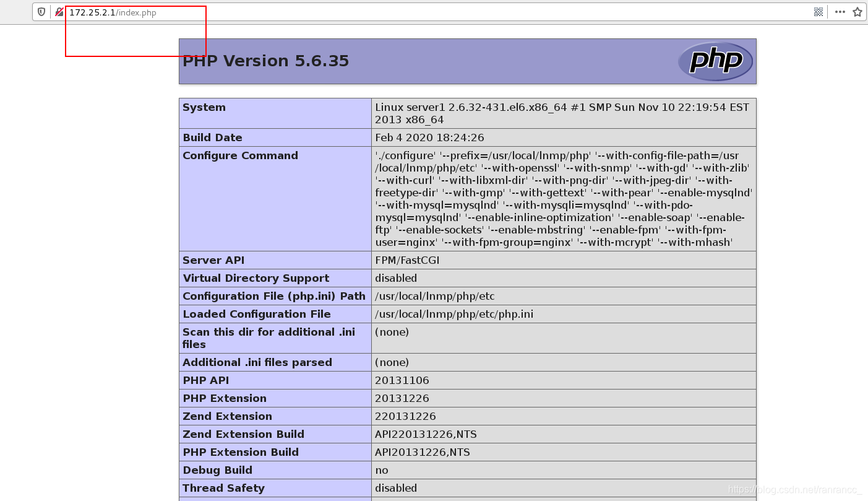The height and width of the screenshot is (501, 868).
Task: Open the page actions three-dot menu
Action: point(840,12)
